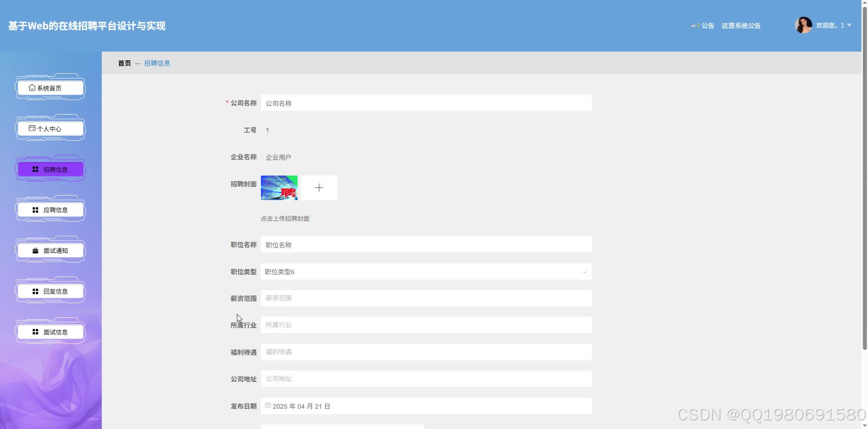Click the plus icon to add cover image
The image size is (868, 429).
(x=319, y=187)
